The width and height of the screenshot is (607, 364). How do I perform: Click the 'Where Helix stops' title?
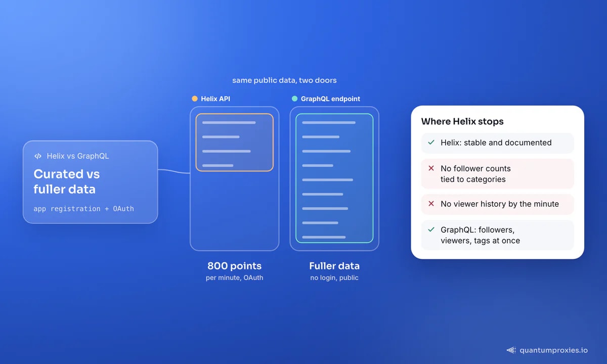[x=462, y=121]
